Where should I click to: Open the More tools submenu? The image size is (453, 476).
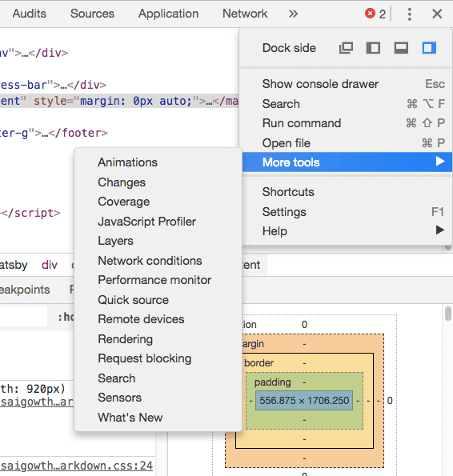(347, 162)
